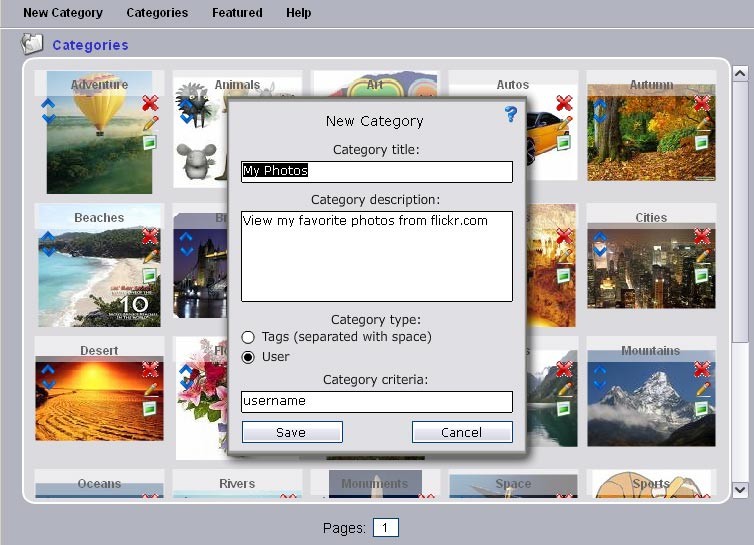Click the green image icon on Mountains
Image resolution: width=754 pixels, height=545 pixels.
(702, 408)
